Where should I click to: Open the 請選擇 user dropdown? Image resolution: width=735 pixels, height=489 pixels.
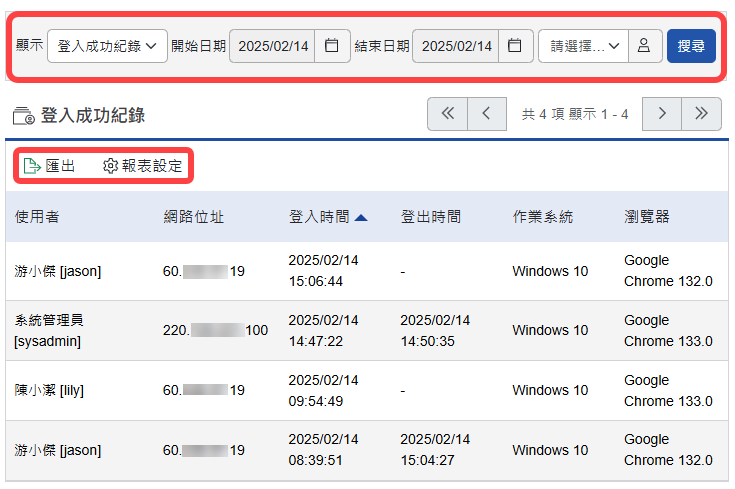point(582,46)
